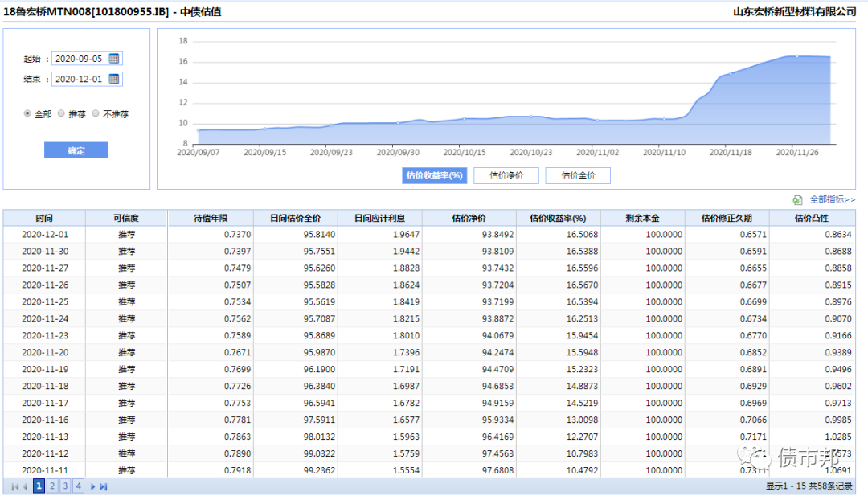The height and width of the screenshot is (496, 868).
Task: Select the 推荐 radio button
Action: (61, 114)
